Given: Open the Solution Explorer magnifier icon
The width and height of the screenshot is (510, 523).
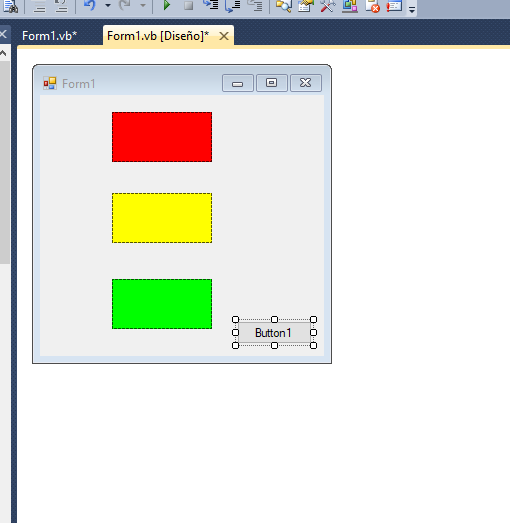Looking at the screenshot, I should point(284,5).
